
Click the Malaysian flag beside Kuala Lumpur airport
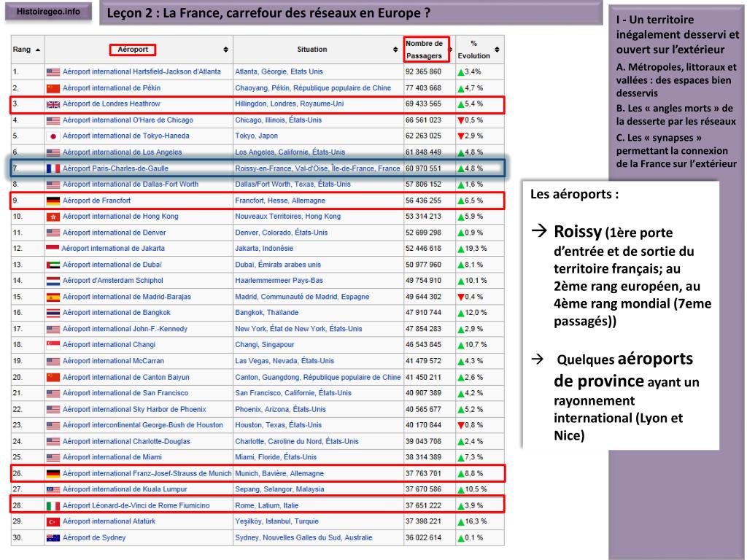pos(53,489)
